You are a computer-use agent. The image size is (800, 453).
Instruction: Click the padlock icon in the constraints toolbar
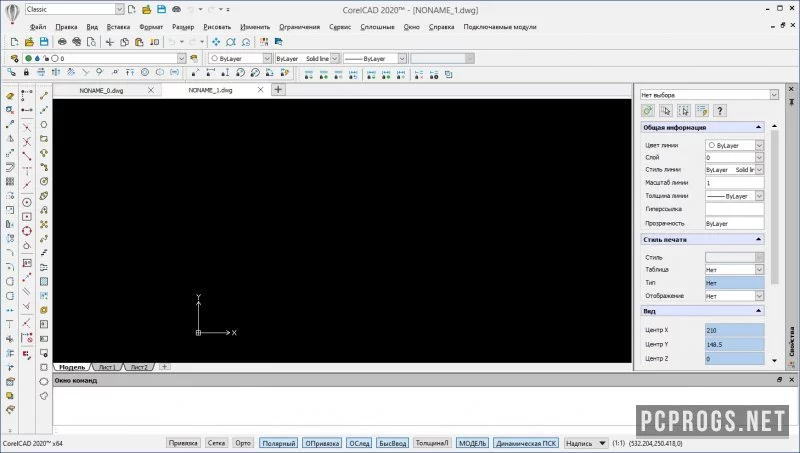coord(26,73)
